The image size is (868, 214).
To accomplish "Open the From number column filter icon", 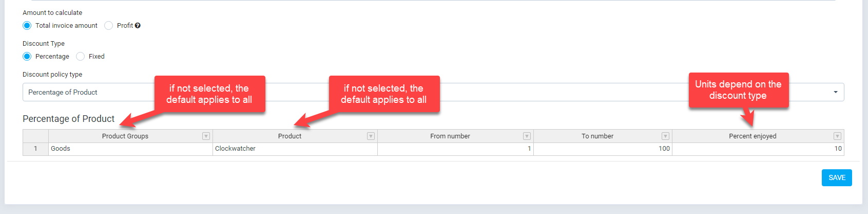I will coord(527,136).
